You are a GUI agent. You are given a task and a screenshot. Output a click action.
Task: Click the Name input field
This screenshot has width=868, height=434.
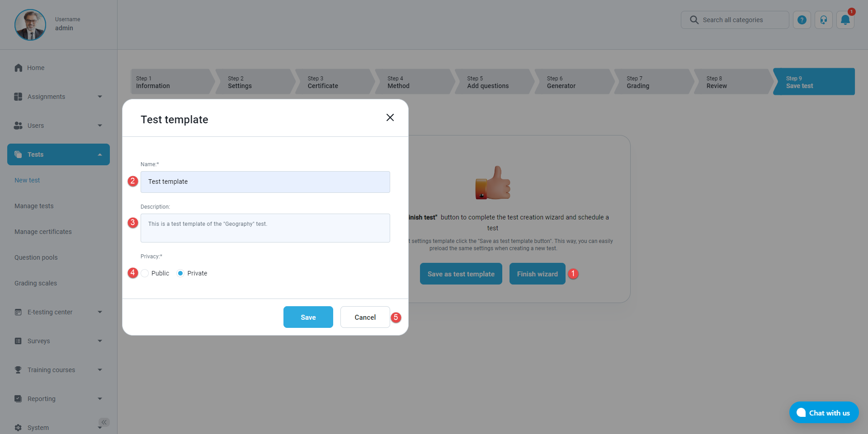(x=265, y=182)
